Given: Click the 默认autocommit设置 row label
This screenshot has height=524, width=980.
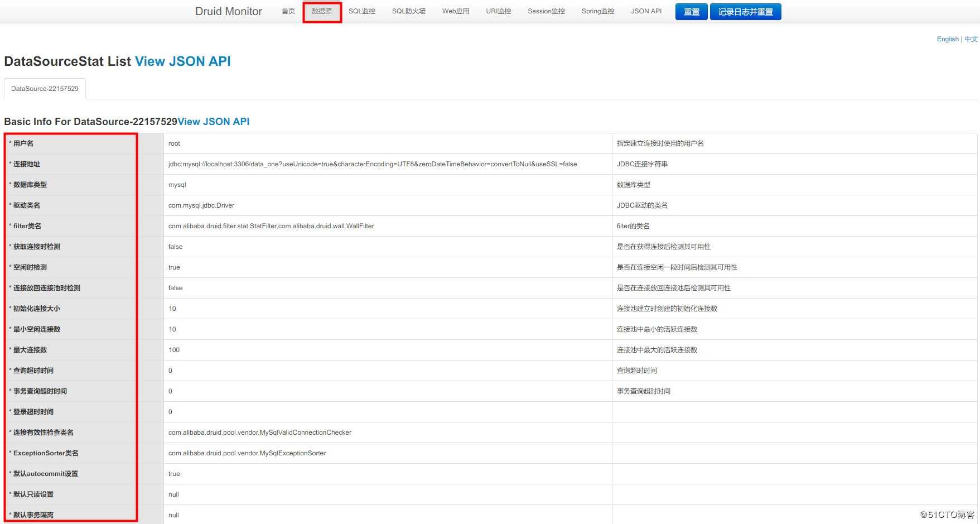Looking at the screenshot, I should click(x=45, y=474).
